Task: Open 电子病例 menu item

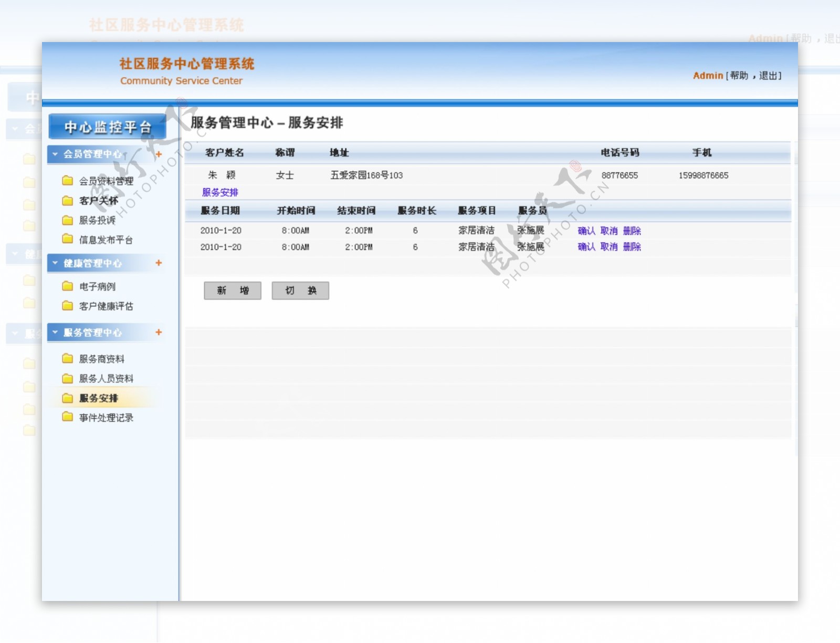Action: point(97,286)
